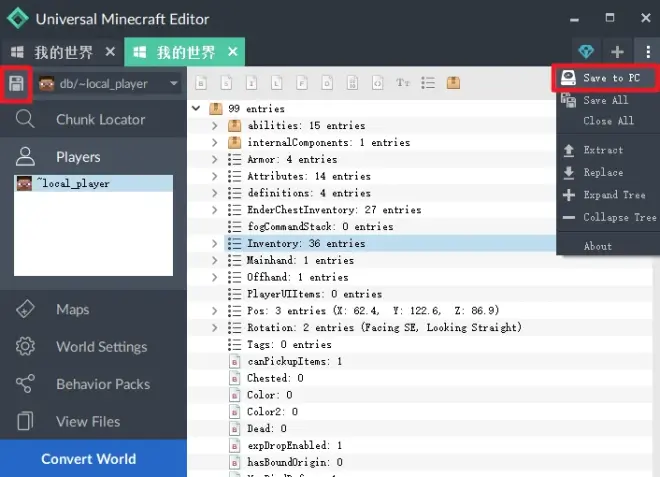Click the Convert World button
This screenshot has width=660, height=477.
[93, 458]
